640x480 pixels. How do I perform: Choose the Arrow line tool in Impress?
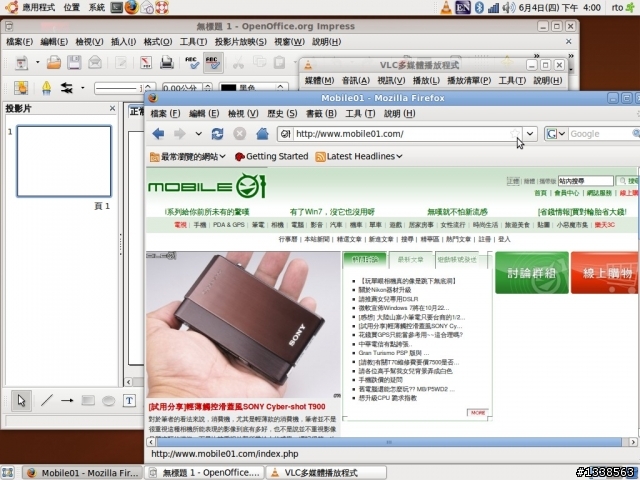67,401
